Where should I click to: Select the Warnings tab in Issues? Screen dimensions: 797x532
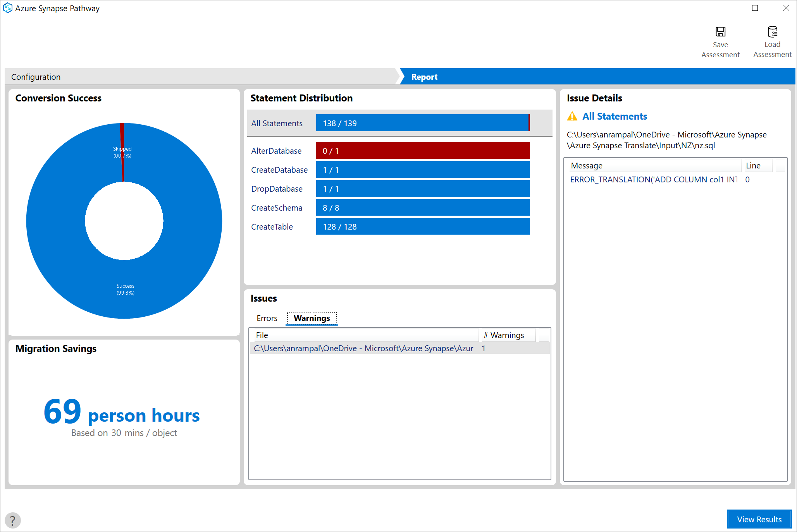[x=311, y=318]
